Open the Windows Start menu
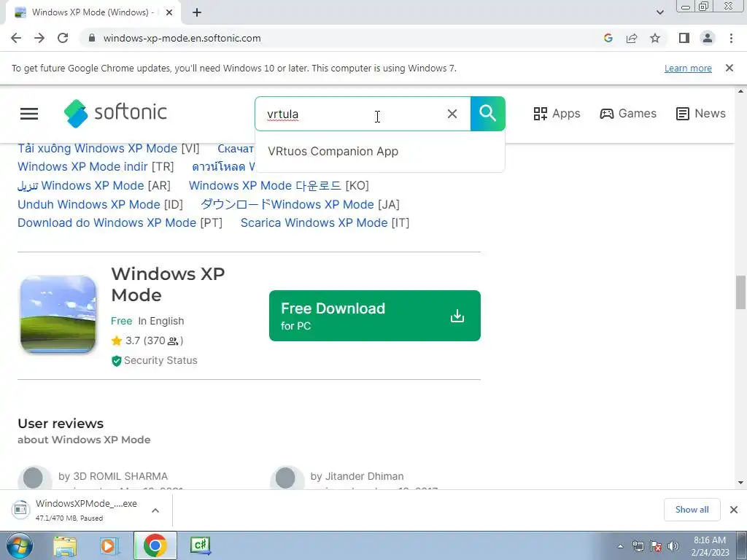The height and width of the screenshot is (560, 747). [x=19, y=545]
